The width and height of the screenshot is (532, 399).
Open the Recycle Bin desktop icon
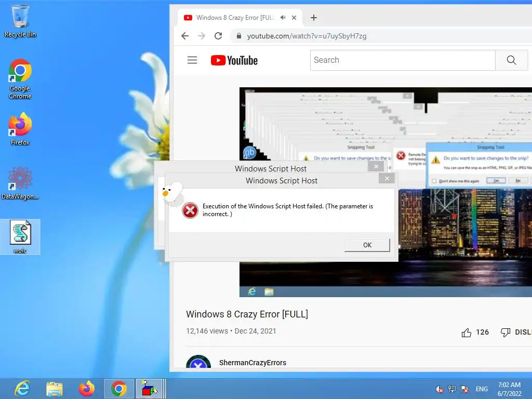[x=20, y=21]
